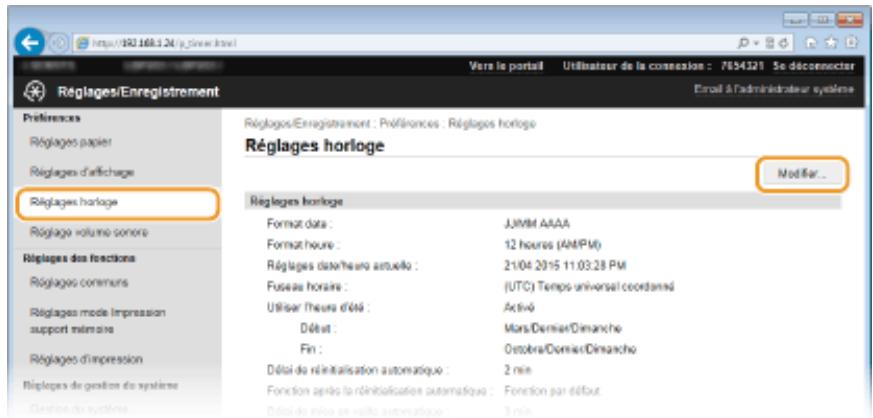The width and height of the screenshot is (873, 418).
Task: Click the 'Utiliser l'heure d'été :' label
Action: click(x=318, y=307)
